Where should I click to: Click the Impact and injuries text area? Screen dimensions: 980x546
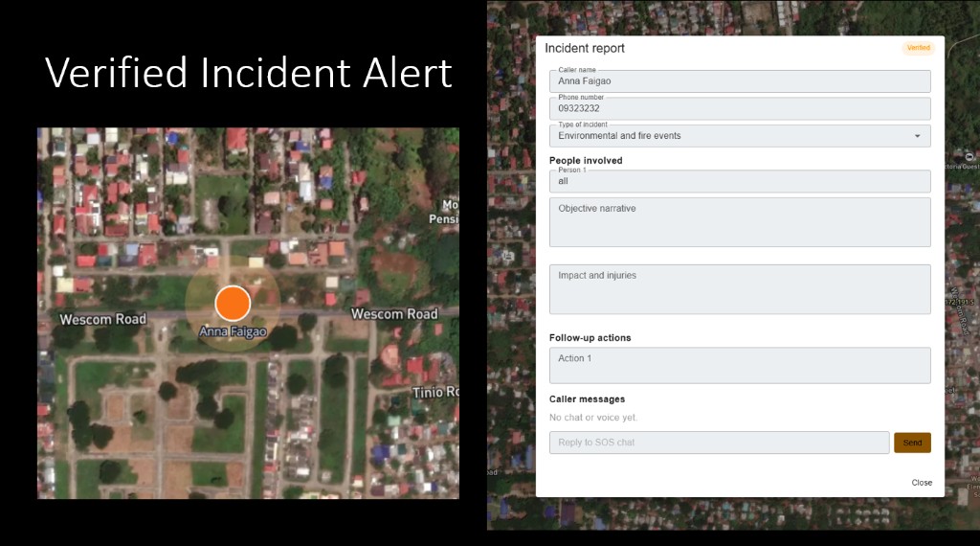click(x=740, y=289)
